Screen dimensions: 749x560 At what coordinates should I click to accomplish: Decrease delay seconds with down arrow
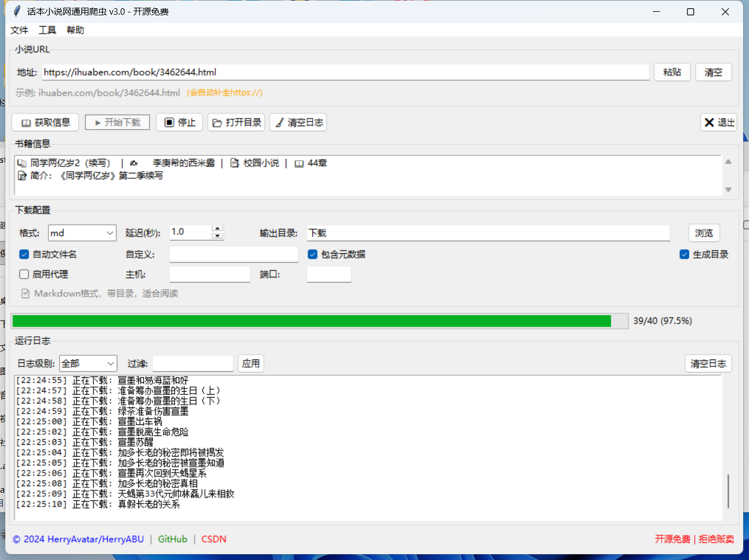218,235
